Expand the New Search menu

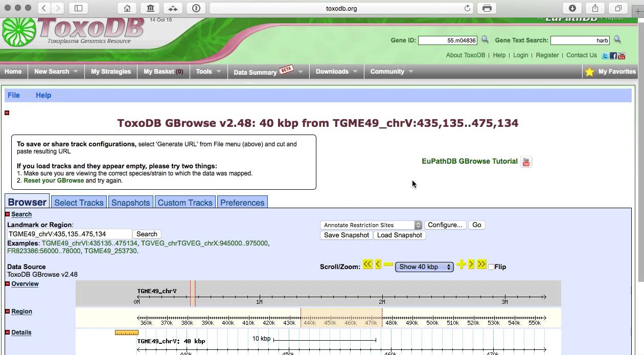(x=56, y=72)
